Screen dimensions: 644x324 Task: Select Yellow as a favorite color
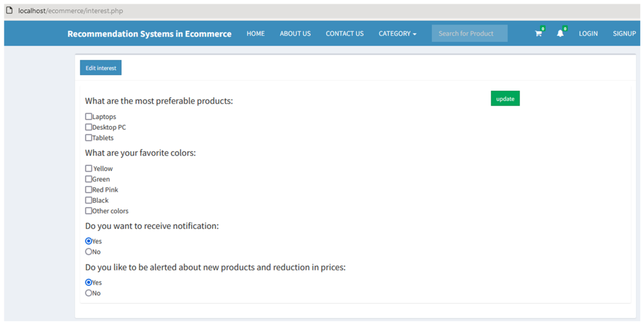click(89, 168)
